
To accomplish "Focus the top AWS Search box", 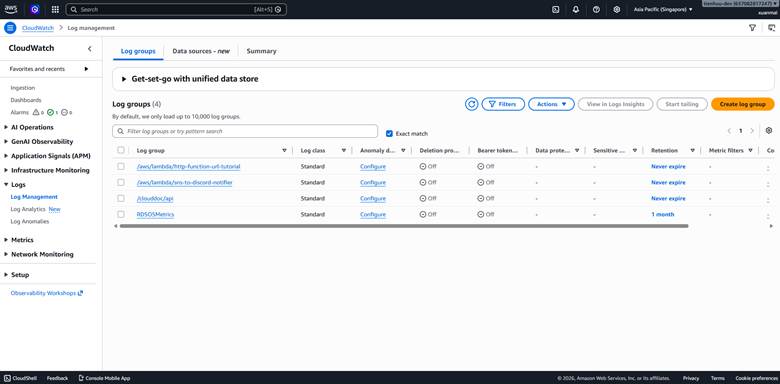I will pyautogui.click(x=176, y=9).
